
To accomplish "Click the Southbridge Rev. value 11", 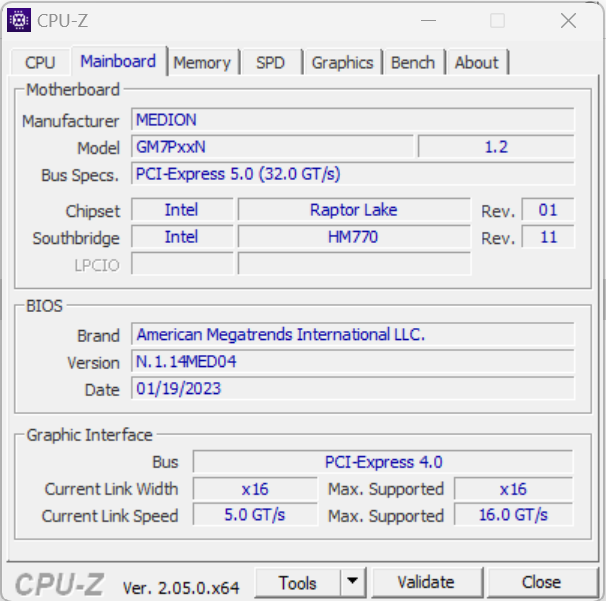I will [548, 237].
